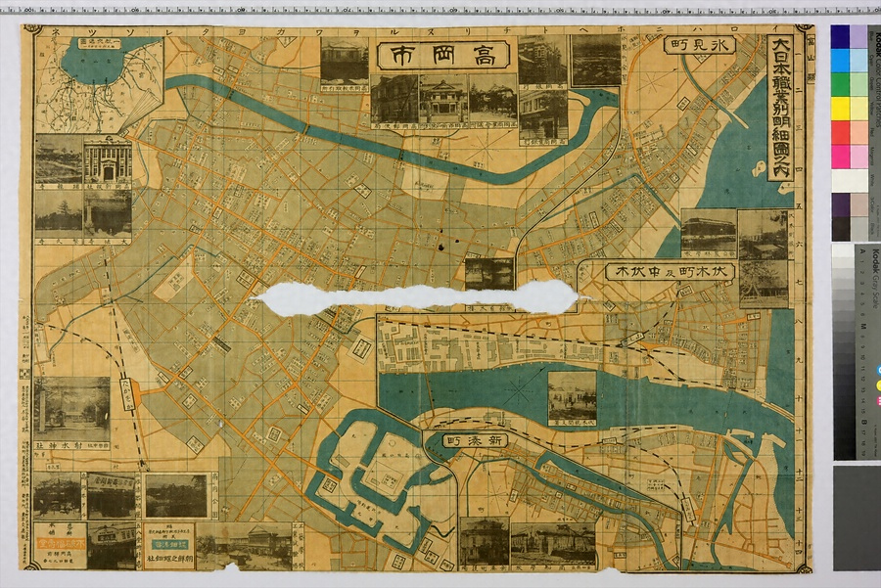Select the 伏木町及中伏木 title banner
Image resolution: width=881 pixels, height=588 pixels.
tap(670, 272)
